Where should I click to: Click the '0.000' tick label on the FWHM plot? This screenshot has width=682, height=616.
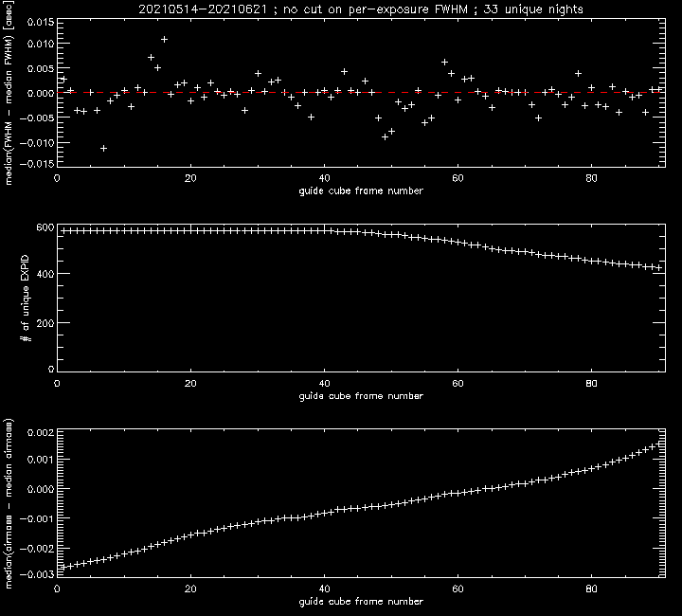41,93
